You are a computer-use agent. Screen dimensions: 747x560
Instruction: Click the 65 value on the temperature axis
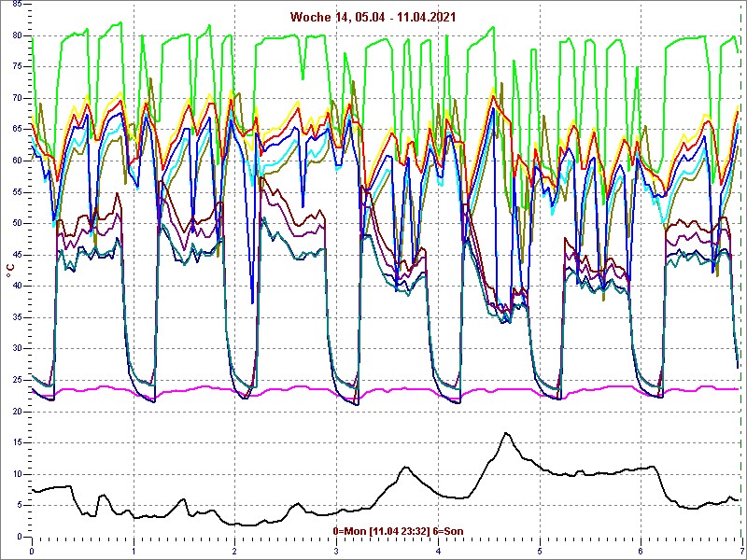[x=17, y=129]
